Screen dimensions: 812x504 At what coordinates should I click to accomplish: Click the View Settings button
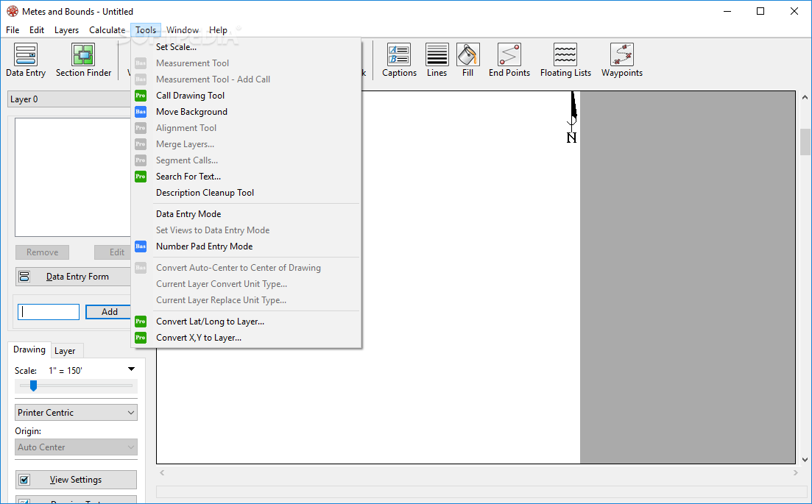76,480
